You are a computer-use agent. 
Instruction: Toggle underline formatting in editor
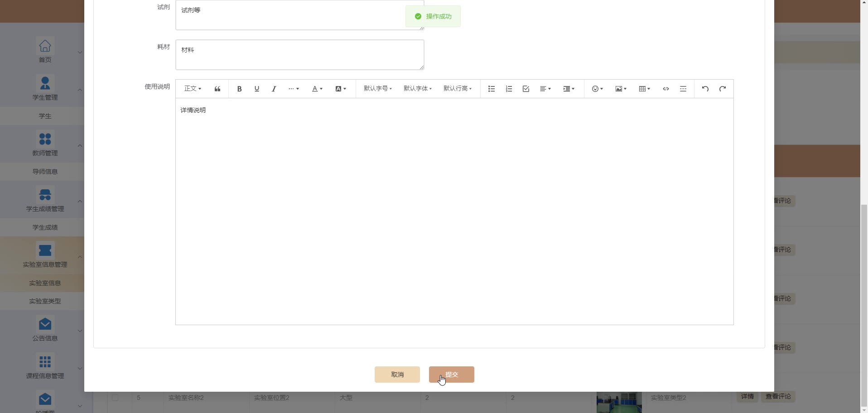tap(257, 89)
